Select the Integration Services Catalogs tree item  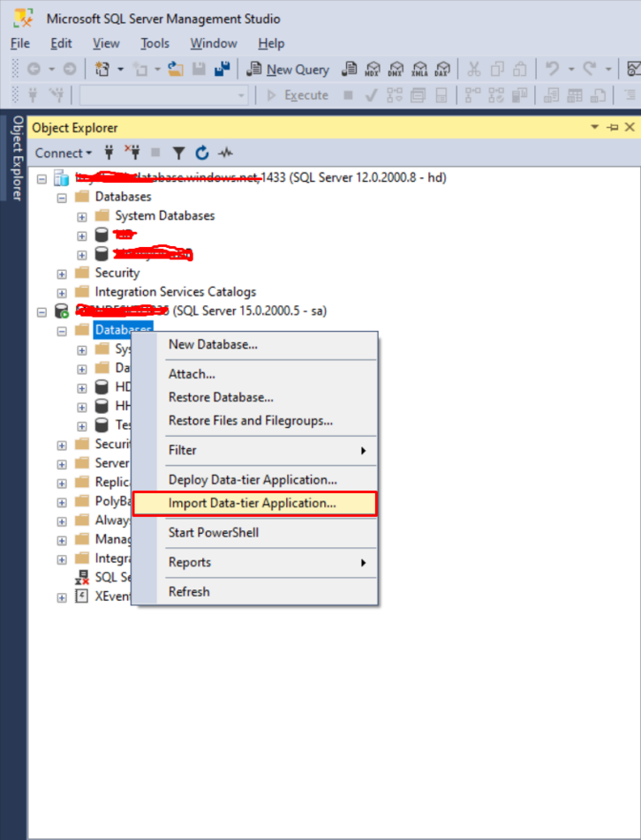click(175, 292)
